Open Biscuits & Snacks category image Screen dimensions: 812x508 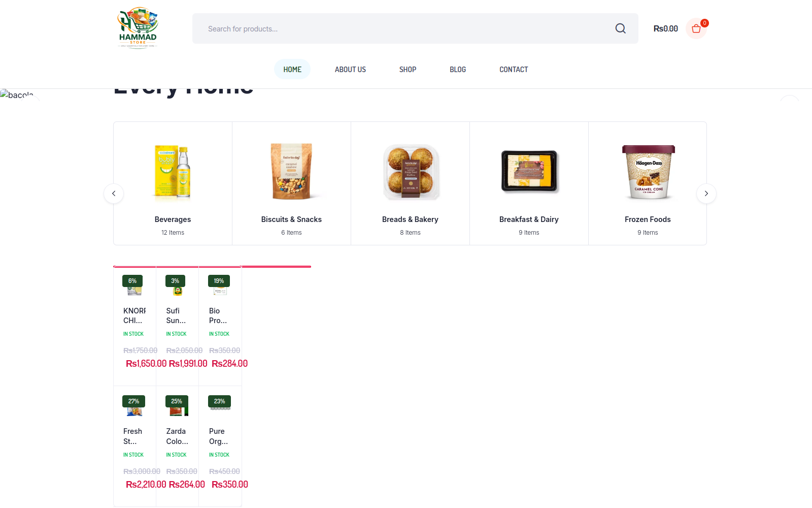tap(291, 172)
